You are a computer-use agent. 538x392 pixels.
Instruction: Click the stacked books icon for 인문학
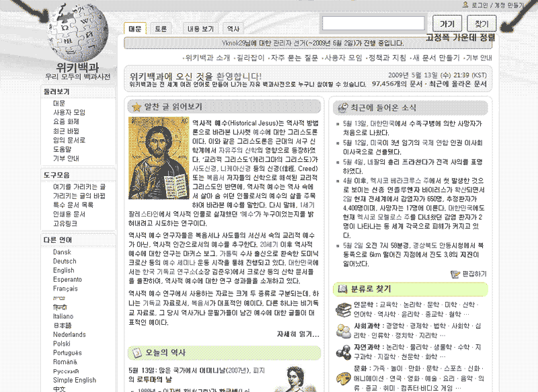pos(343,309)
